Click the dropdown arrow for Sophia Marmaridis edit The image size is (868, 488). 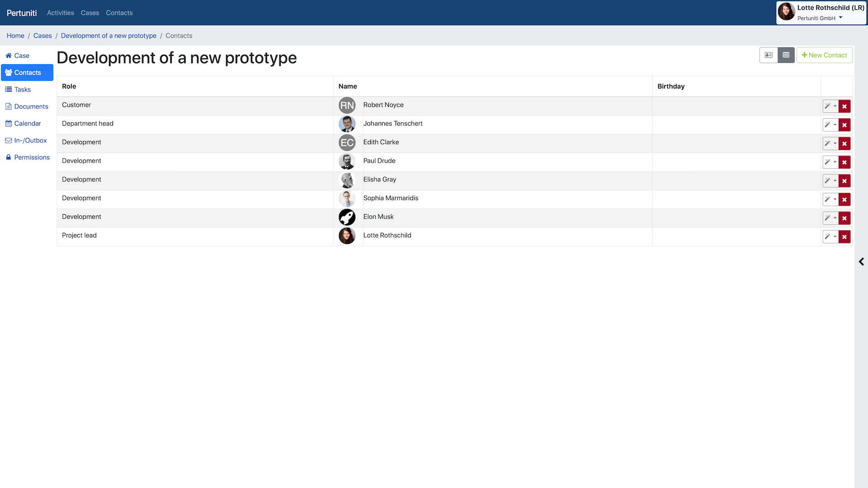pyautogui.click(x=835, y=199)
